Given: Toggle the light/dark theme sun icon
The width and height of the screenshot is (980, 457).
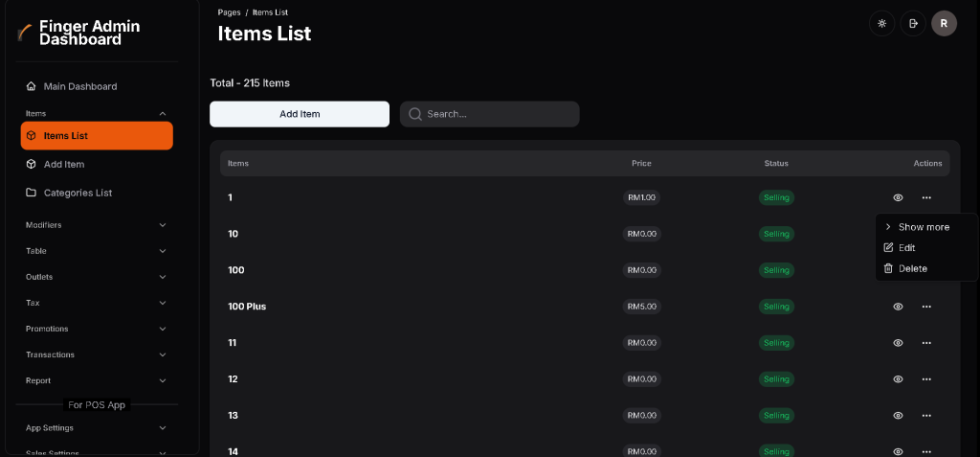Looking at the screenshot, I should tap(881, 23).
